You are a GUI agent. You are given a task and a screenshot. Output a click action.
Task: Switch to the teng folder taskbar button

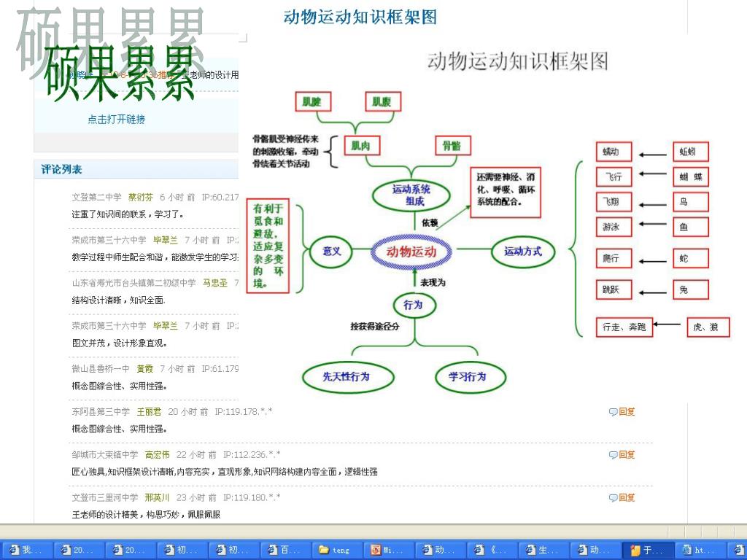pyautogui.click(x=337, y=550)
